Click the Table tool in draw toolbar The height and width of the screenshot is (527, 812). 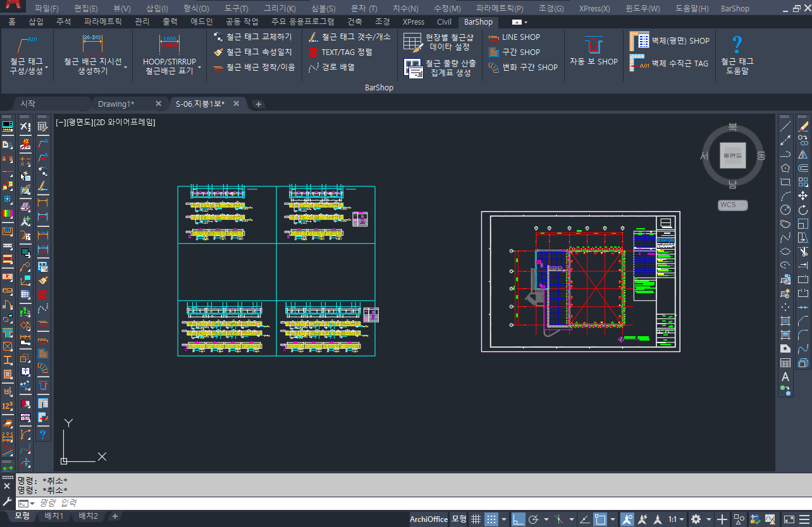(785, 363)
